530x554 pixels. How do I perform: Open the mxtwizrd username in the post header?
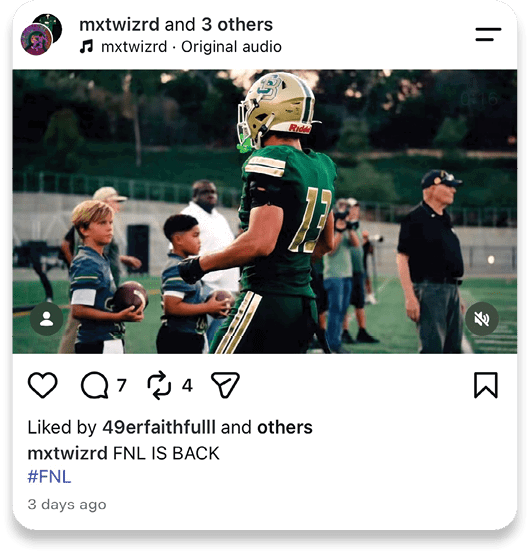(119, 25)
